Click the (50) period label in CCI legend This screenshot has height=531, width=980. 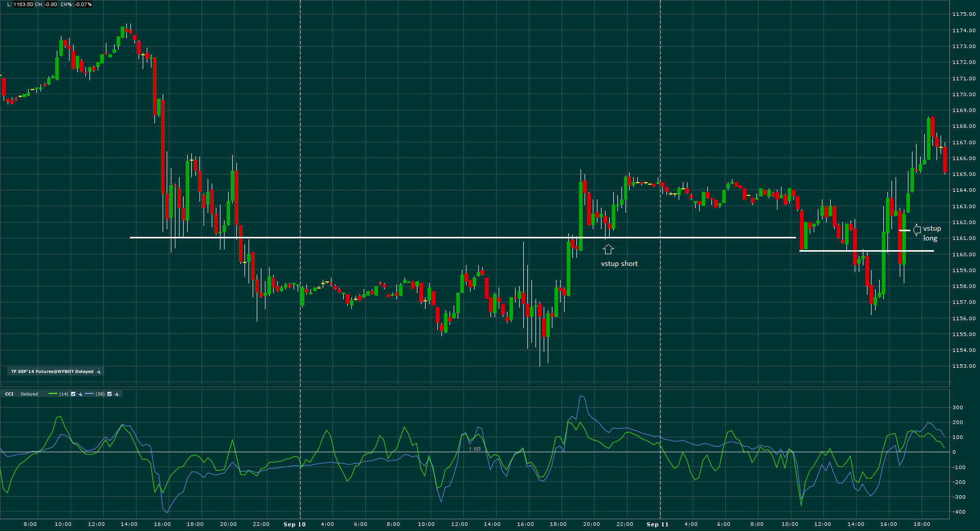(x=100, y=394)
